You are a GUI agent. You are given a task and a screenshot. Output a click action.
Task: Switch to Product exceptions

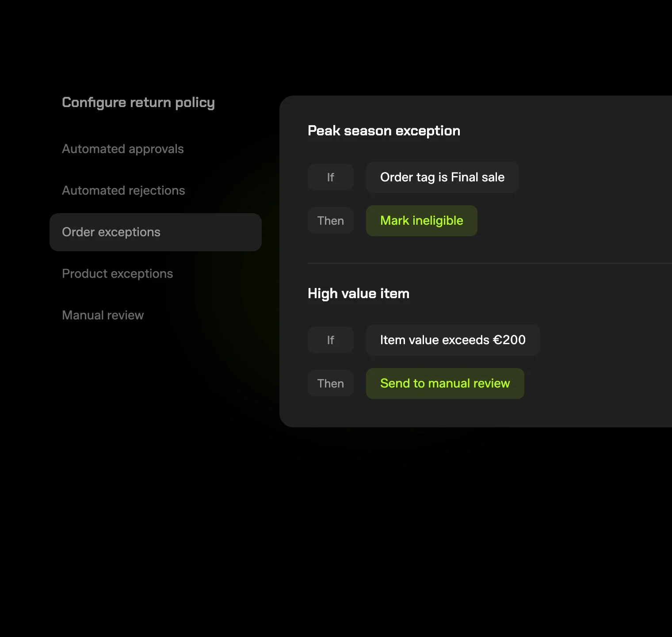[x=117, y=274]
